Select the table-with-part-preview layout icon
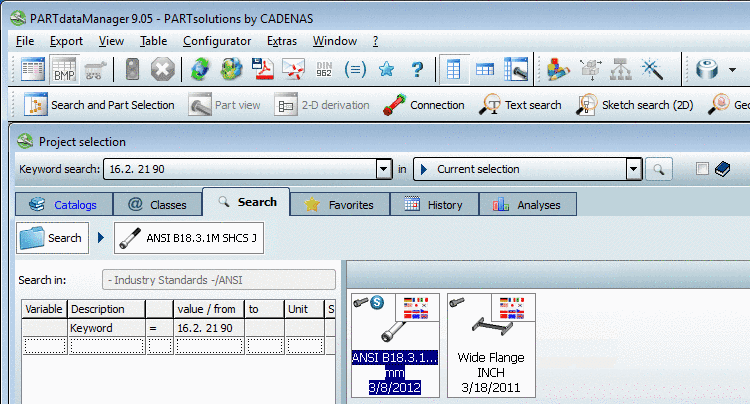This screenshot has height=404, width=750. pos(516,70)
